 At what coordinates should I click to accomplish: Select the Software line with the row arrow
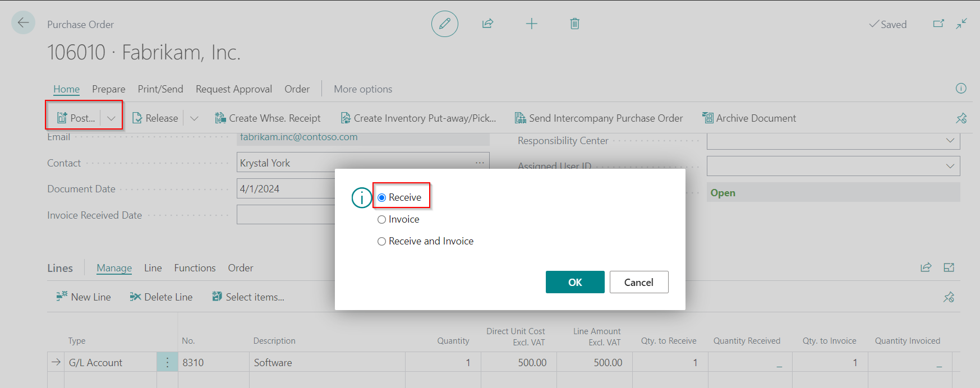point(56,362)
